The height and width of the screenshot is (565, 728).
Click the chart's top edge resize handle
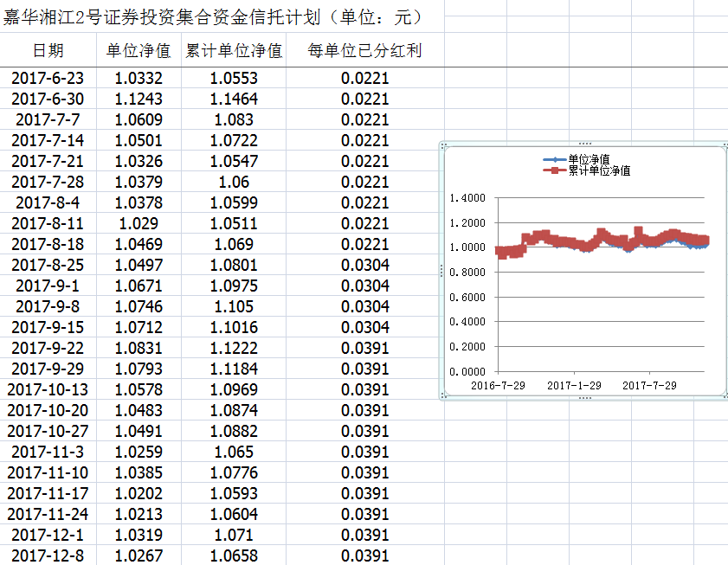point(584,144)
